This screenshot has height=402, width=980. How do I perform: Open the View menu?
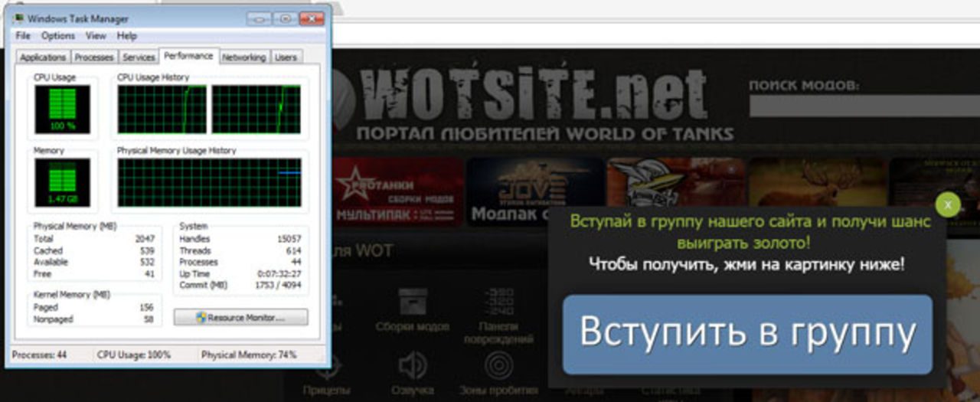tap(96, 36)
